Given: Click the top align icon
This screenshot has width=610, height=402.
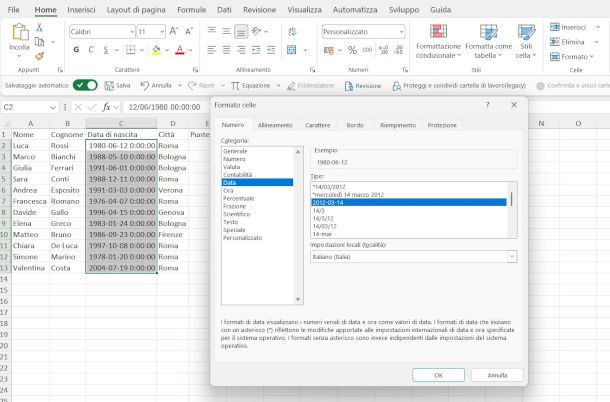Looking at the screenshot, I should (212, 31).
